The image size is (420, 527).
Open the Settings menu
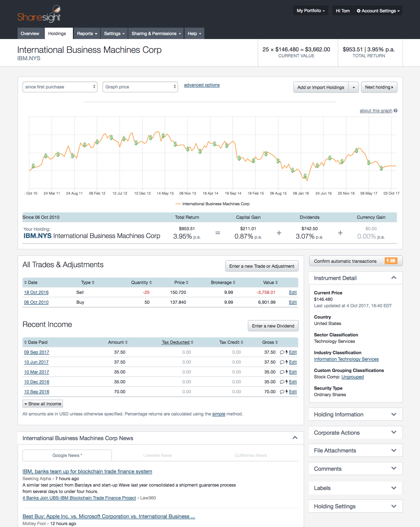coord(114,34)
